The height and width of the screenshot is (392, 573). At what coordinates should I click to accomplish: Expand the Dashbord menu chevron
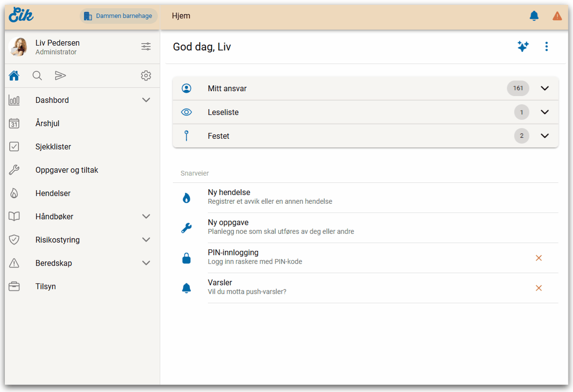pyautogui.click(x=146, y=100)
